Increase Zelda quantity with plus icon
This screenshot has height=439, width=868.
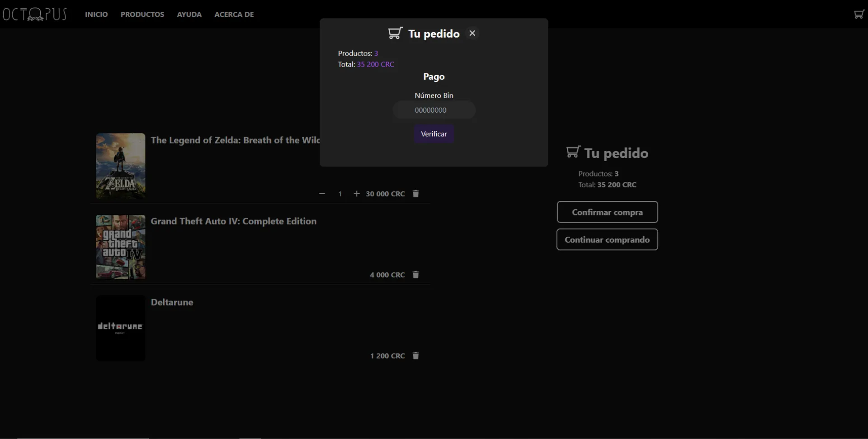point(357,194)
